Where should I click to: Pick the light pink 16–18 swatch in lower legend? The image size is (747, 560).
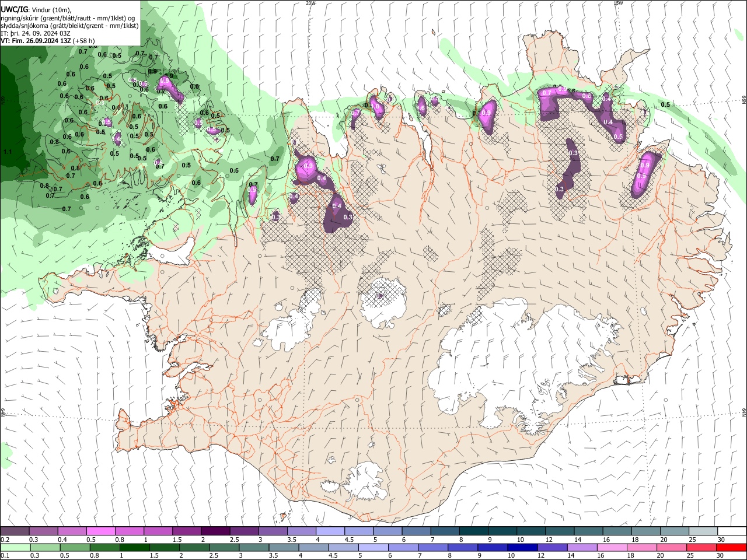point(611,547)
